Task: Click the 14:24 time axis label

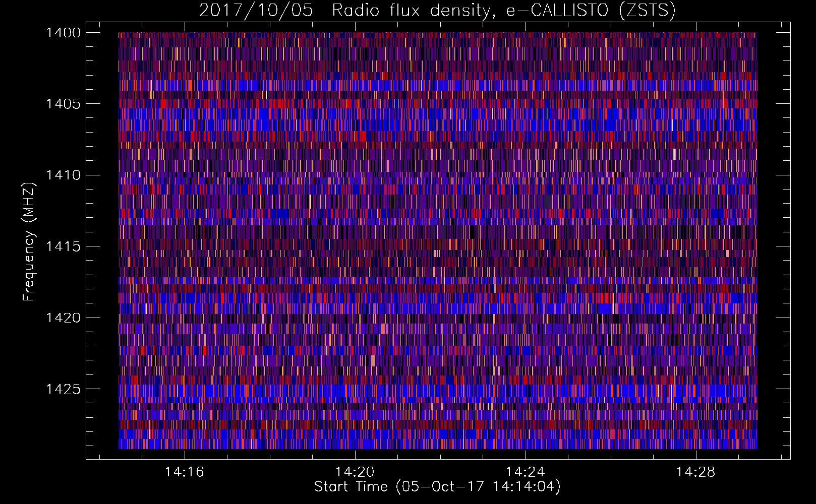Action: [x=526, y=472]
